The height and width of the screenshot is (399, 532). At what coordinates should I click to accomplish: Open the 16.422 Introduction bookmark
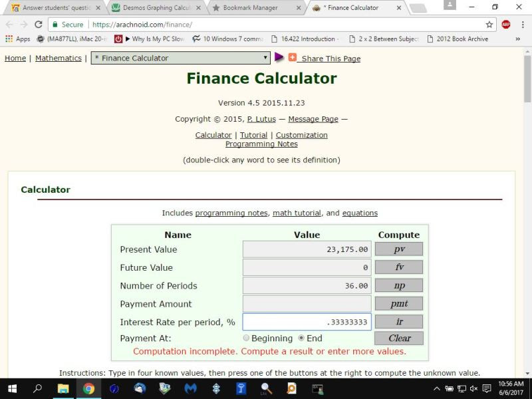tap(305, 39)
